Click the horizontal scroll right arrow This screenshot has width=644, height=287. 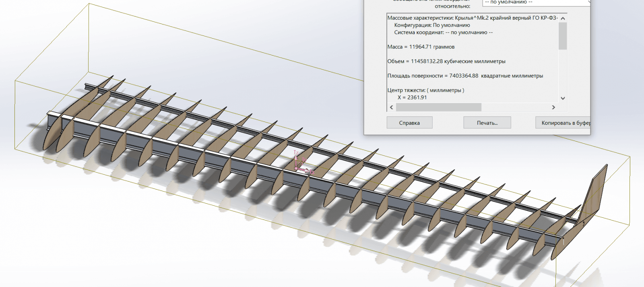pyautogui.click(x=553, y=107)
